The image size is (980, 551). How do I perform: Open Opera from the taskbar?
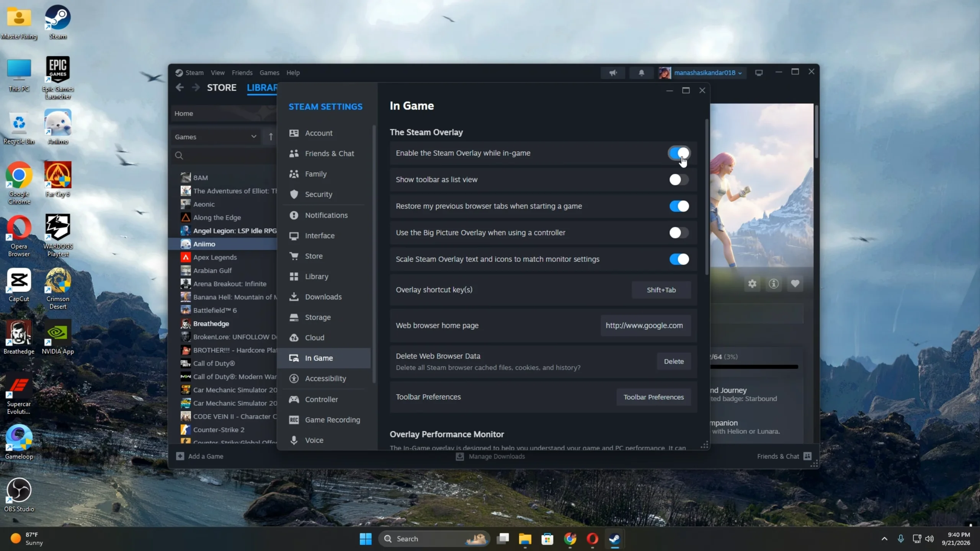coord(592,539)
